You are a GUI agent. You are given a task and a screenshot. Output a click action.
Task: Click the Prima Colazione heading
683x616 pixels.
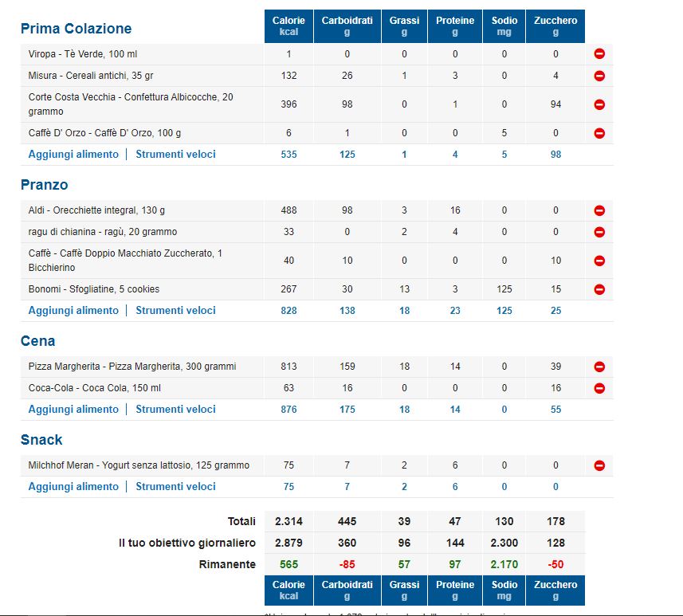coord(77,29)
